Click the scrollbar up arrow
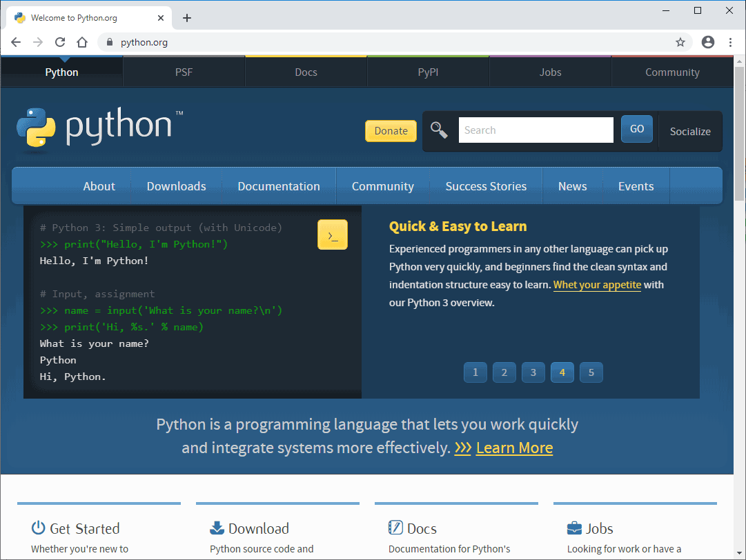The height and width of the screenshot is (560, 746). point(739,61)
